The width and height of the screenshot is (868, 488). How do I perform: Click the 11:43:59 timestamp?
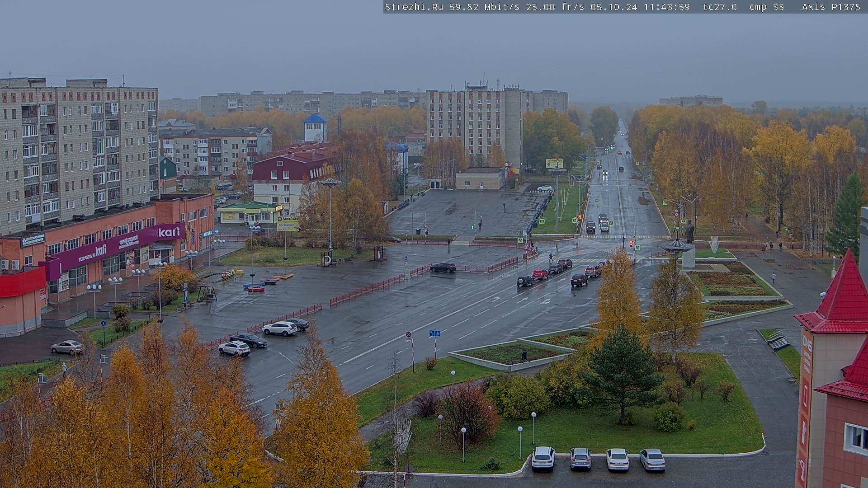pyautogui.click(x=667, y=7)
